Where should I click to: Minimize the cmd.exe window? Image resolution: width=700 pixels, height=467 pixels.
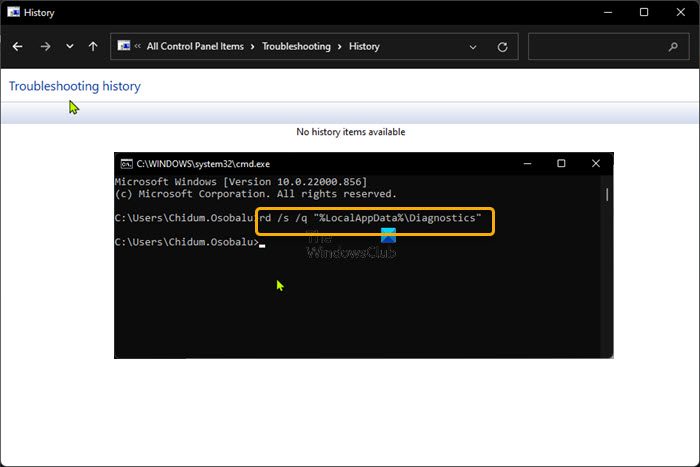pos(527,164)
